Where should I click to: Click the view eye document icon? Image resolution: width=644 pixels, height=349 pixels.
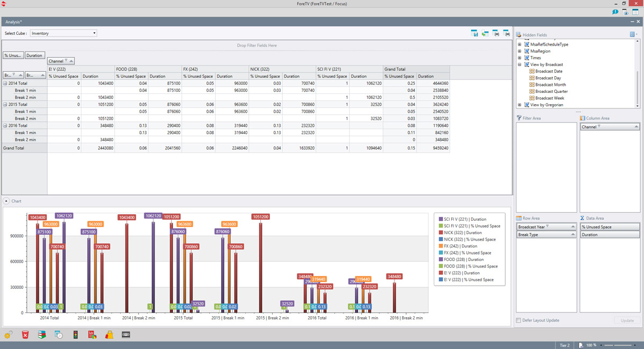tap(625, 11)
